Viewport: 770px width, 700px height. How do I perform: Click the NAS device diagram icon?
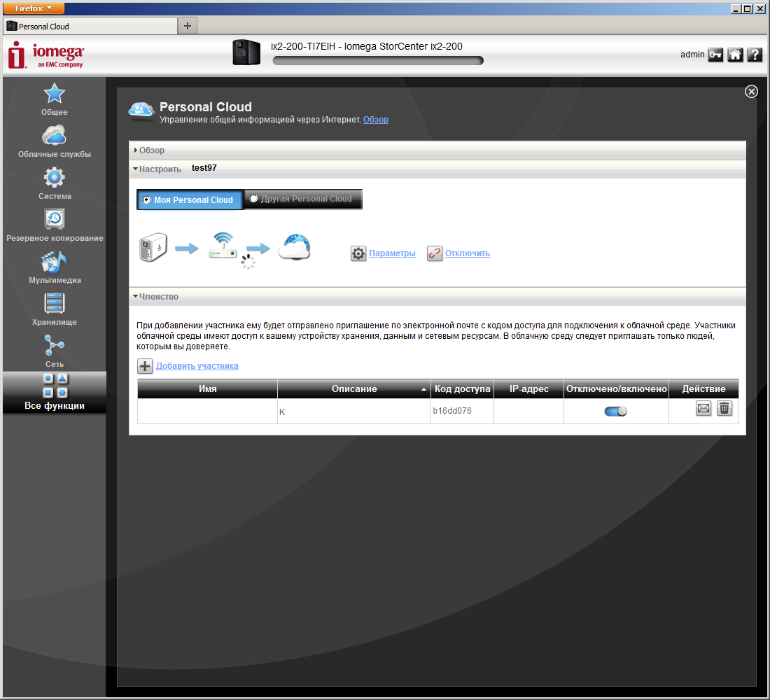click(x=153, y=247)
